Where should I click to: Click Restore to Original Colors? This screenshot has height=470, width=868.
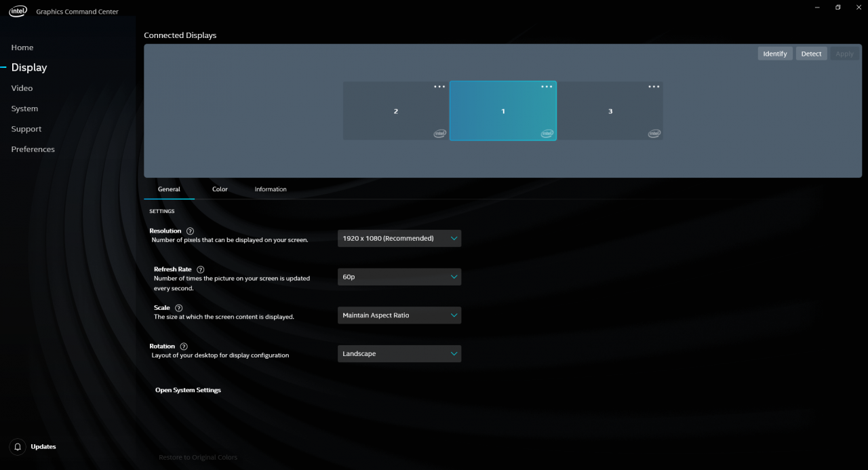pyautogui.click(x=198, y=457)
